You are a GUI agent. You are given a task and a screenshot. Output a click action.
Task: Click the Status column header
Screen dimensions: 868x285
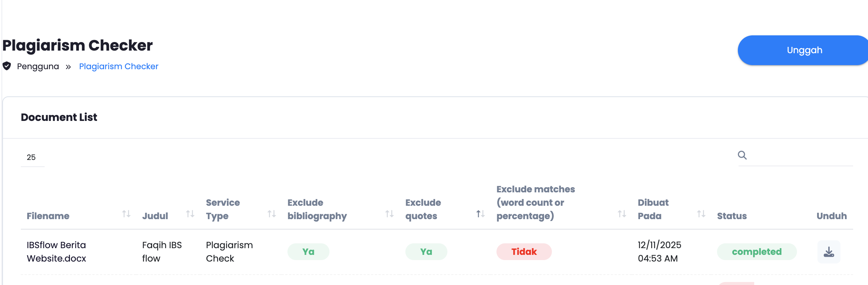732,216
